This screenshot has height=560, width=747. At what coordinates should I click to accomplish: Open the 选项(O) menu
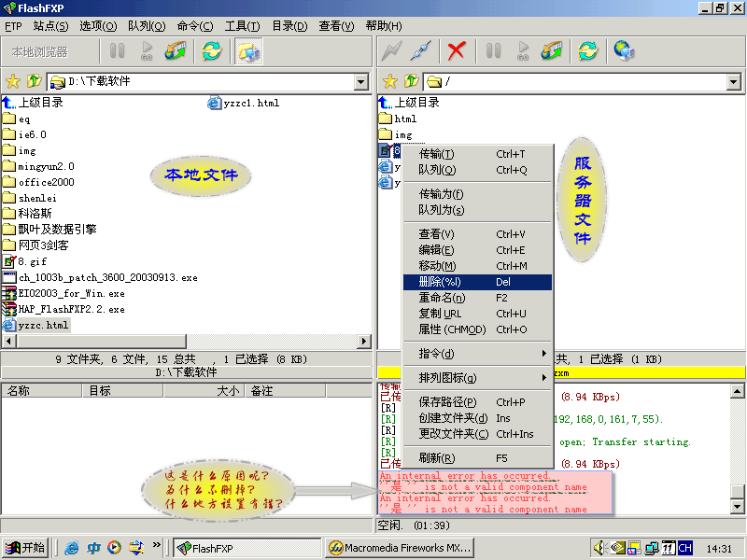click(x=98, y=26)
